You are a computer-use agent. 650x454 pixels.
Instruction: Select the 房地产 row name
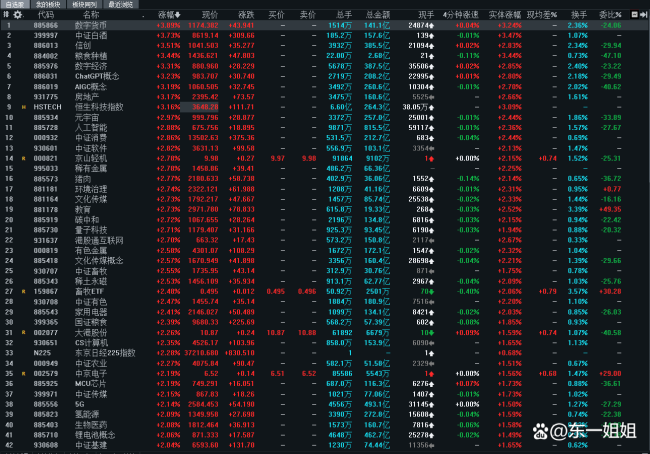tap(87, 97)
